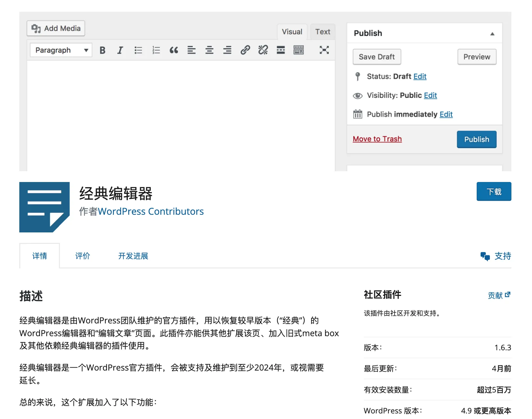Toggle the toolbar (kitchen sink) icon
Viewport: 532px width, 419px height.
point(299,50)
